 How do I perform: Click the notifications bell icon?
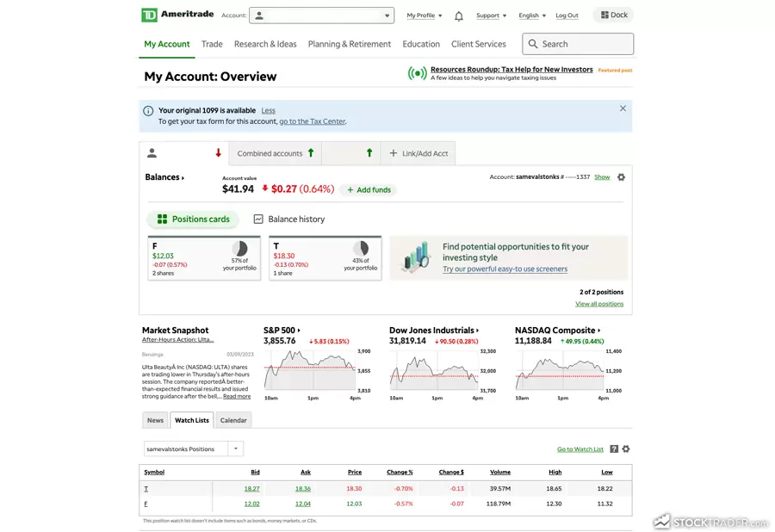pyautogui.click(x=459, y=15)
